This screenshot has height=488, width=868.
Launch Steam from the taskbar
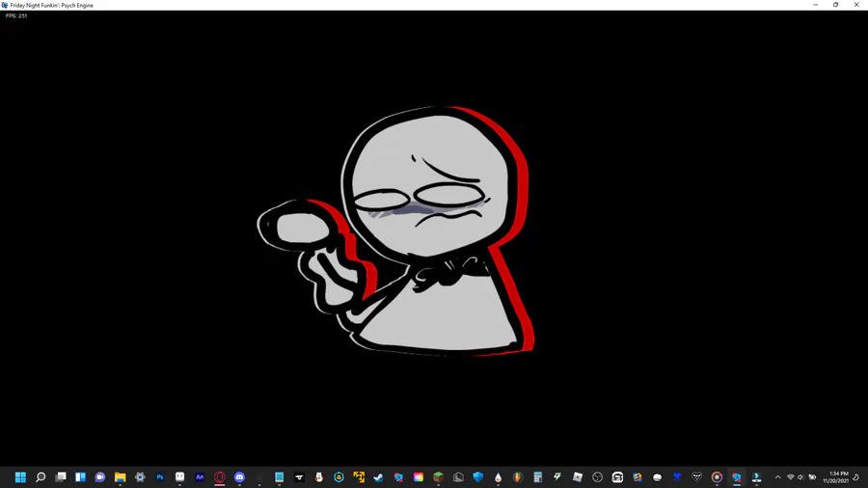[379, 477]
